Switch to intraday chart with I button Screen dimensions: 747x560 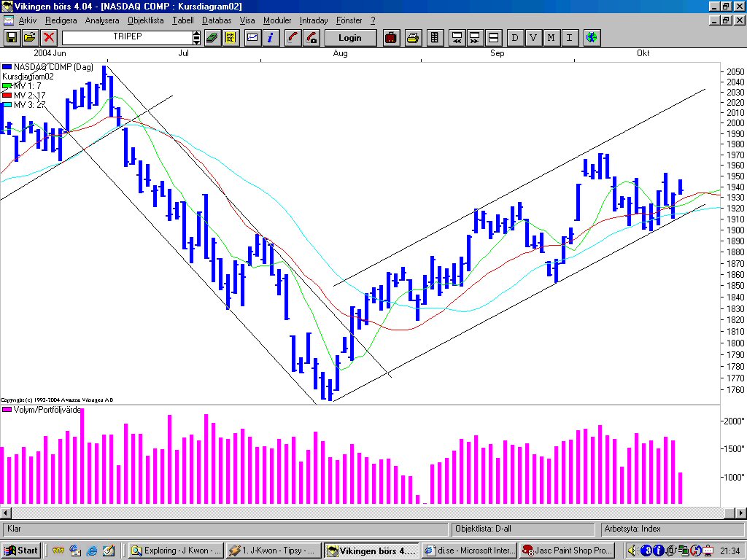(x=569, y=38)
